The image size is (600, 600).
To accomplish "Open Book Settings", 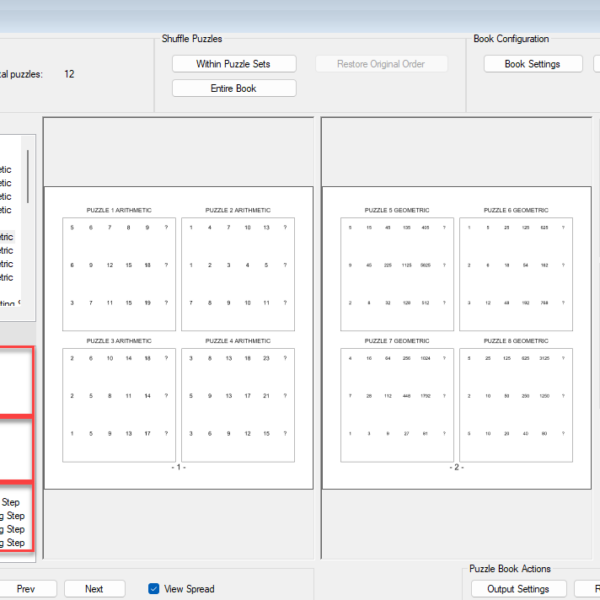I will (x=533, y=64).
